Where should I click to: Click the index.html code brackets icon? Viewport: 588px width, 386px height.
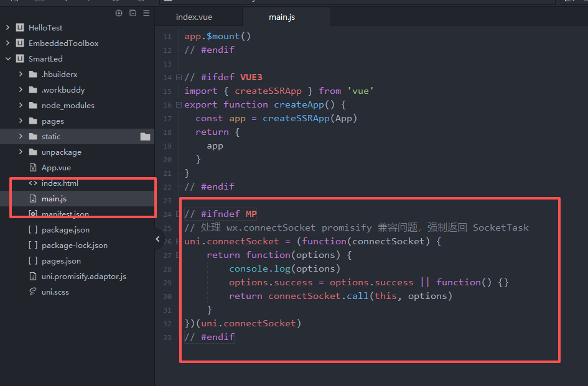point(33,183)
